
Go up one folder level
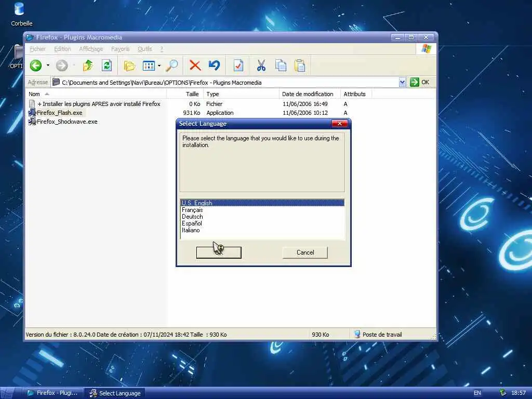click(88, 65)
